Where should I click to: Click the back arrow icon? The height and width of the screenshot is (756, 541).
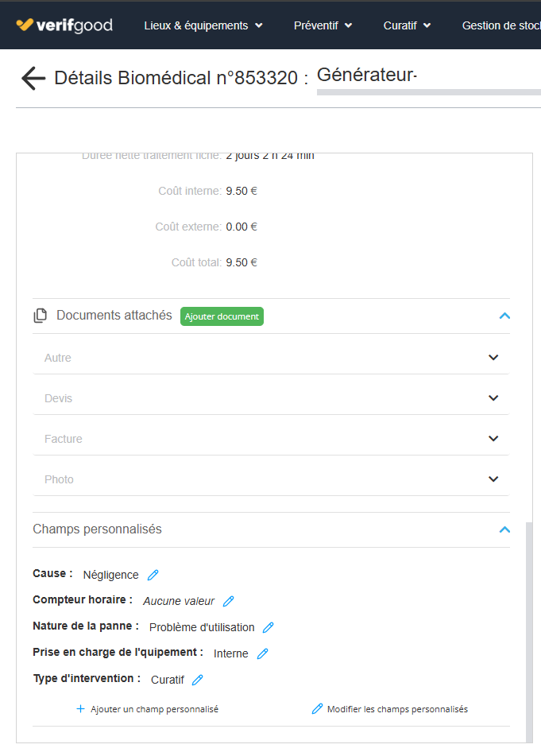click(x=33, y=78)
